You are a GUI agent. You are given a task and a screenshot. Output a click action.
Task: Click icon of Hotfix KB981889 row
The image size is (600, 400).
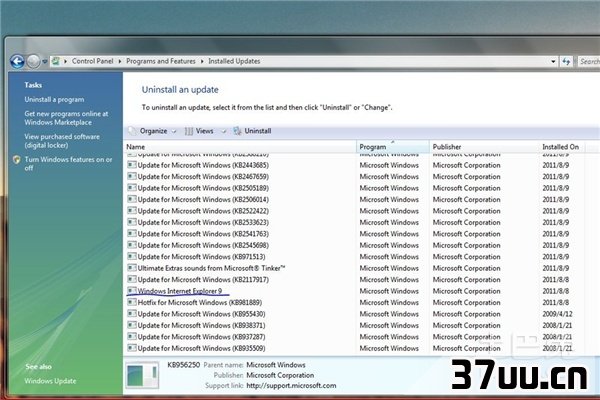pos(132,302)
